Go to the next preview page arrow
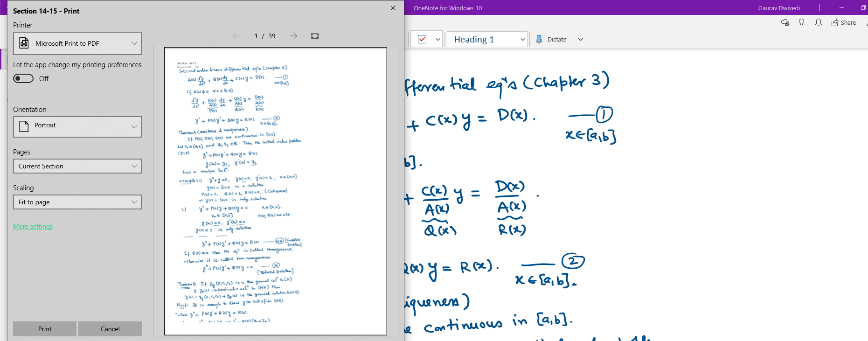 [293, 36]
